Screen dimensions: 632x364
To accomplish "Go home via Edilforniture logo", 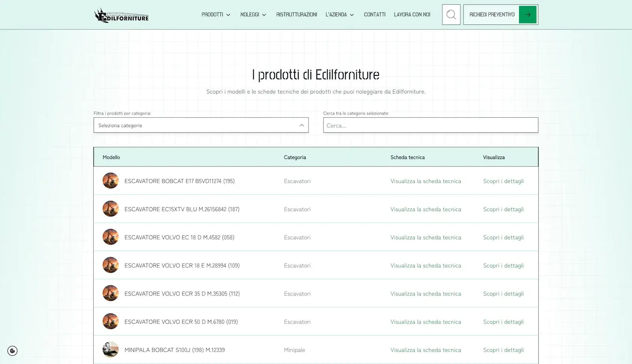I will pos(121,15).
